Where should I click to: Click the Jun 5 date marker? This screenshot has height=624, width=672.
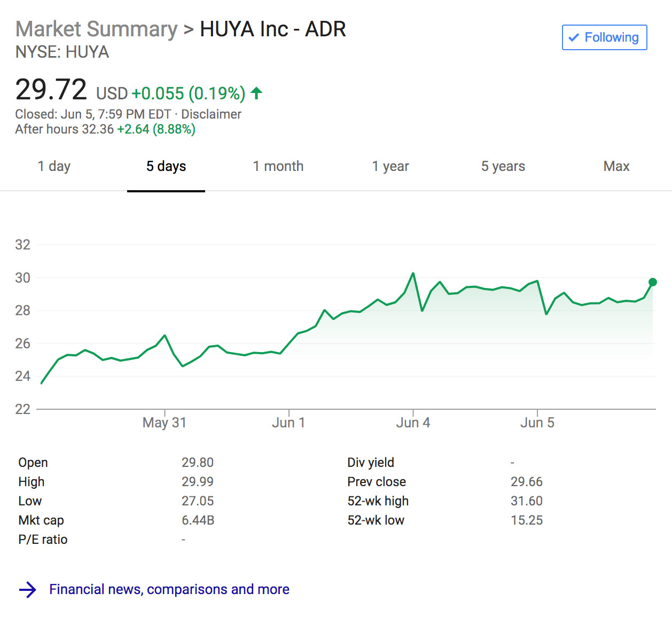tap(537, 423)
